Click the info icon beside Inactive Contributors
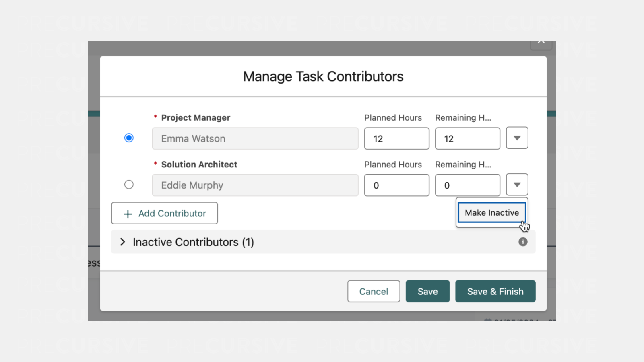The height and width of the screenshot is (362, 644). click(523, 242)
